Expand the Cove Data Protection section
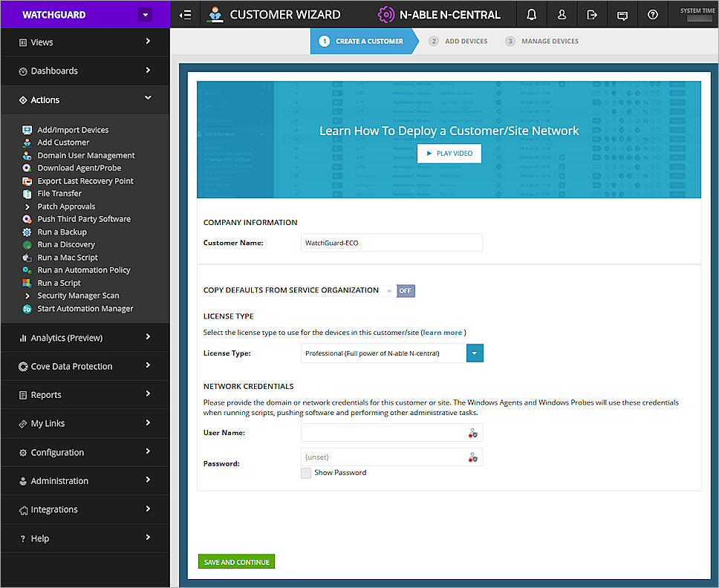Screen dimensions: 719x588 [x=84, y=366]
